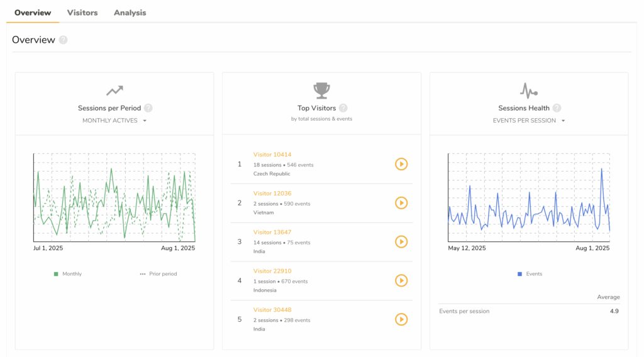Open the Analysis tab

tap(130, 13)
